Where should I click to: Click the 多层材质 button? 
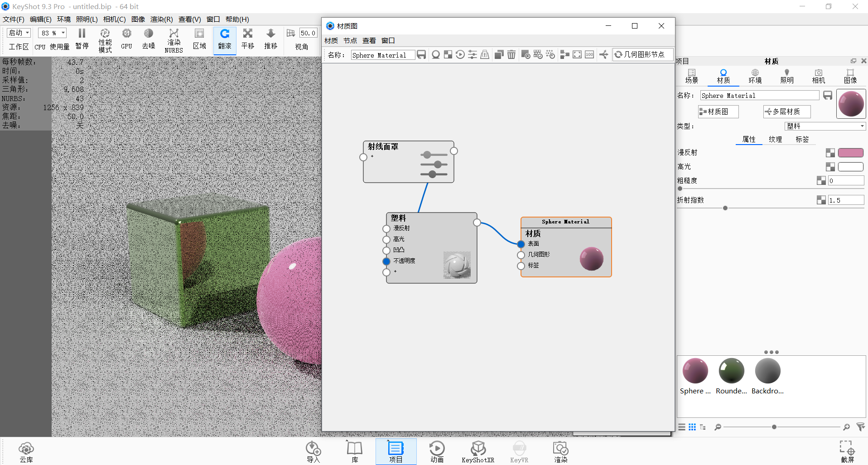tap(787, 111)
